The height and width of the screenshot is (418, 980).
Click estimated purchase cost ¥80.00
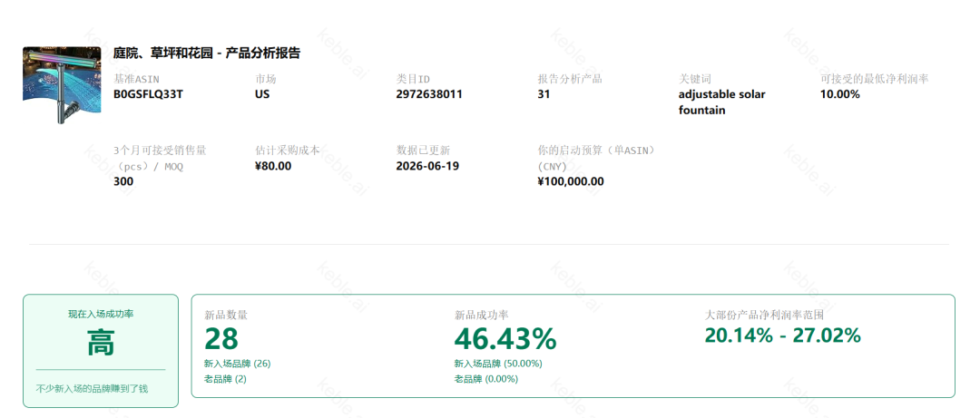[x=273, y=166]
